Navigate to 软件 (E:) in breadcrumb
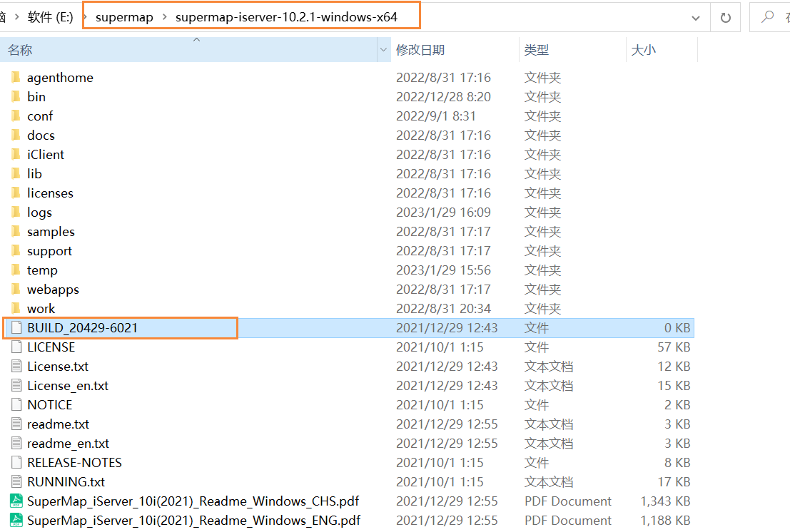 (x=51, y=17)
